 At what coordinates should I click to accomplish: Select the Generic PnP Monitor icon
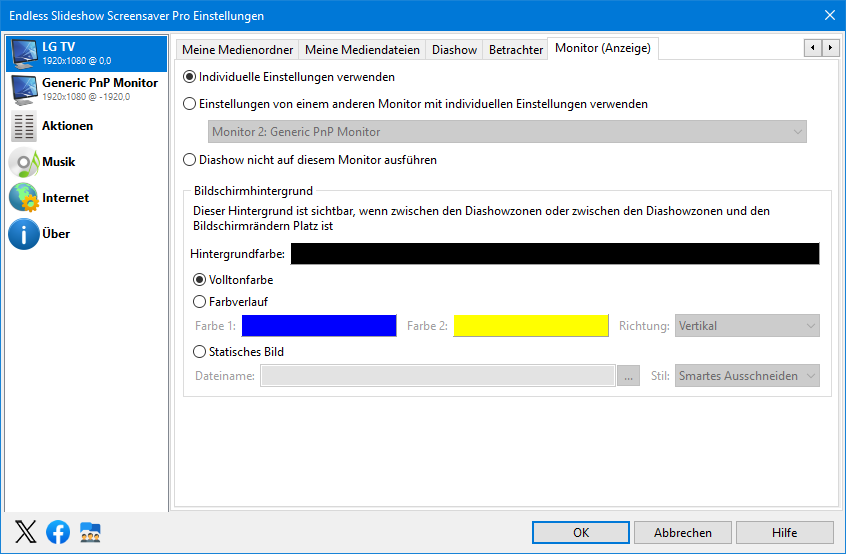click(x=24, y=90)
